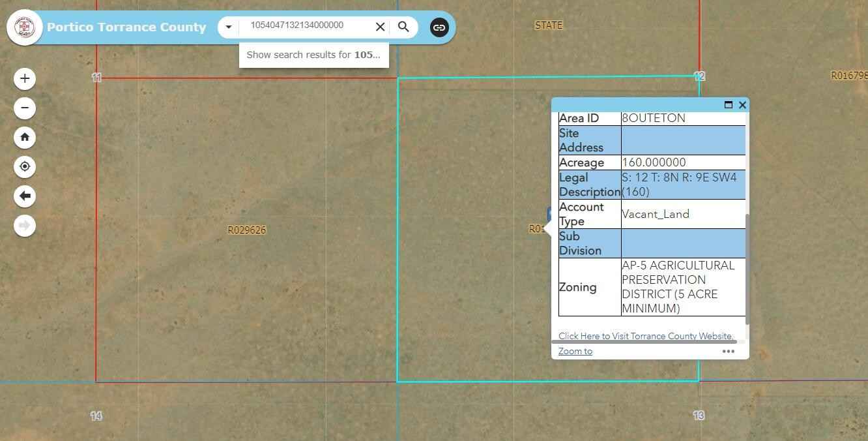Close the parcel info popup
The height and width of the screenshot is (441, 868).
(742, 104)
